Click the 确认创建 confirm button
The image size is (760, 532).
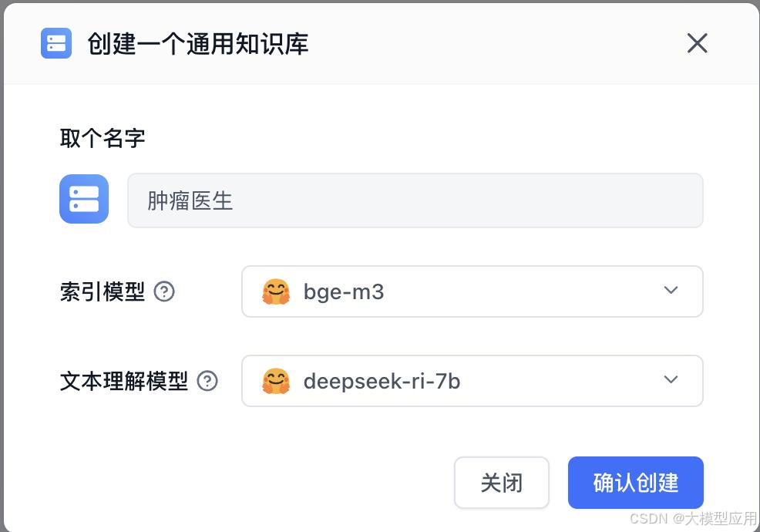[x=635, y=483]
